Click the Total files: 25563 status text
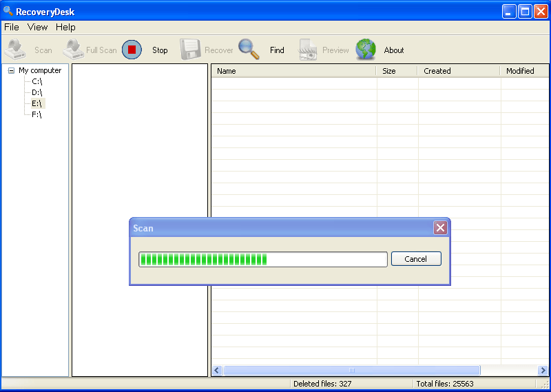Screen dimensions: 551x392 [445, 384]
